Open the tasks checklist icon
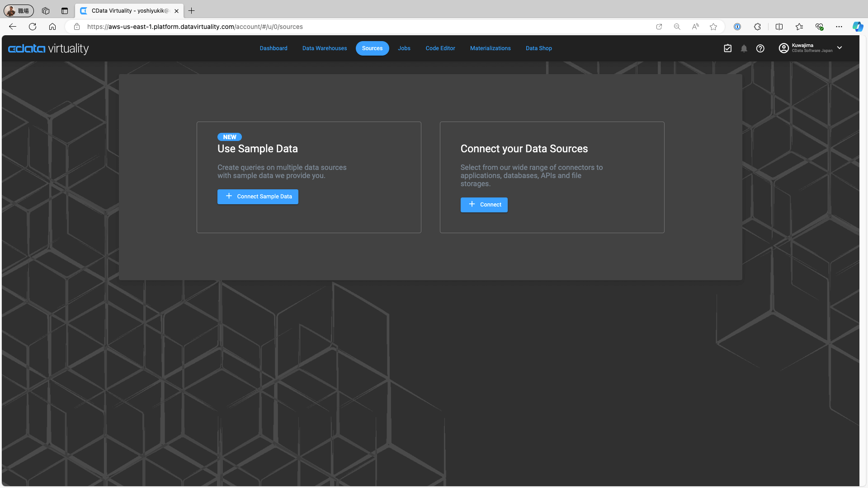The height and width of the screenshot is (488, 868). (x=727, y=48)
